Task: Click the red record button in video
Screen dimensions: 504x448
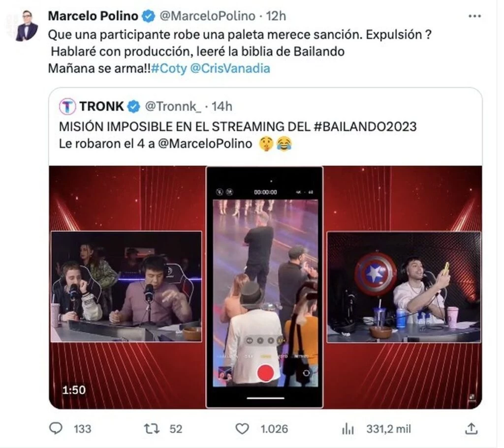Action: 266,372
